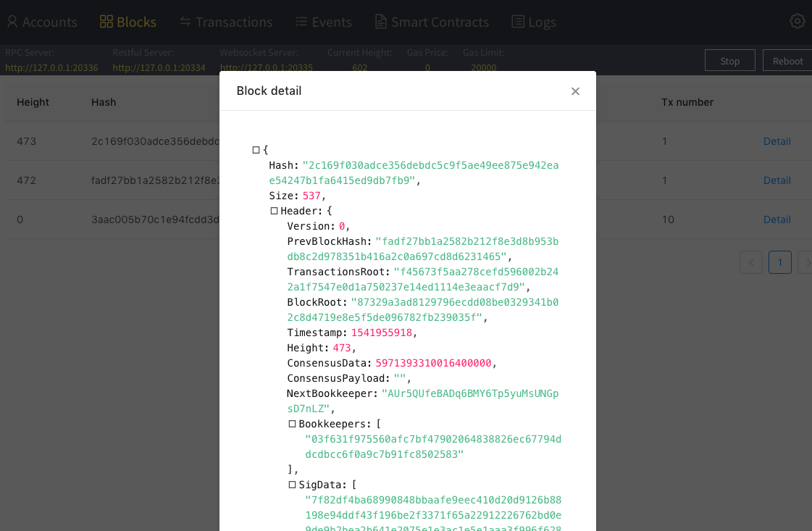Click the Tx number 10 cell
Screen dimensions: 812x531
668,219
